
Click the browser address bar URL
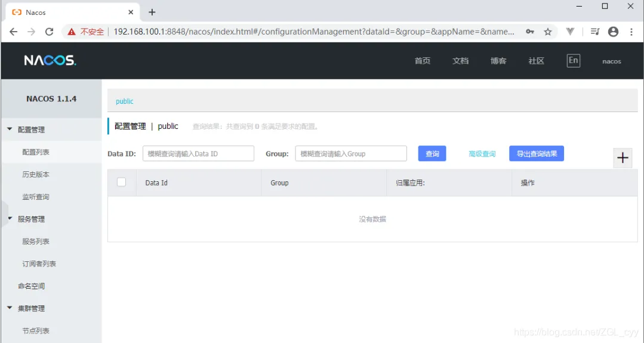point(314,32)
